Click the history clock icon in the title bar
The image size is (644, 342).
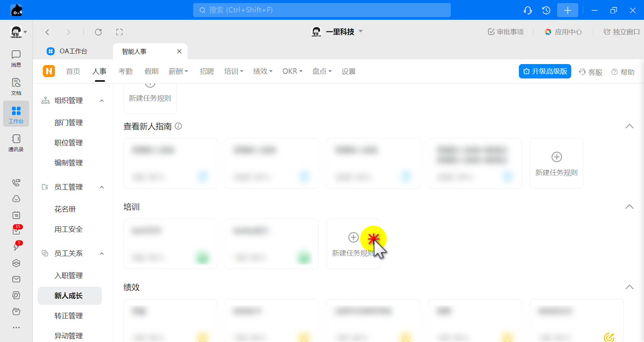[546, 10]
